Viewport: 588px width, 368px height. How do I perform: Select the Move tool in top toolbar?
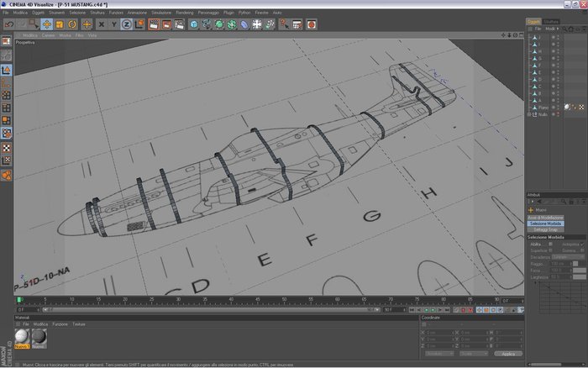pos(47,24)
